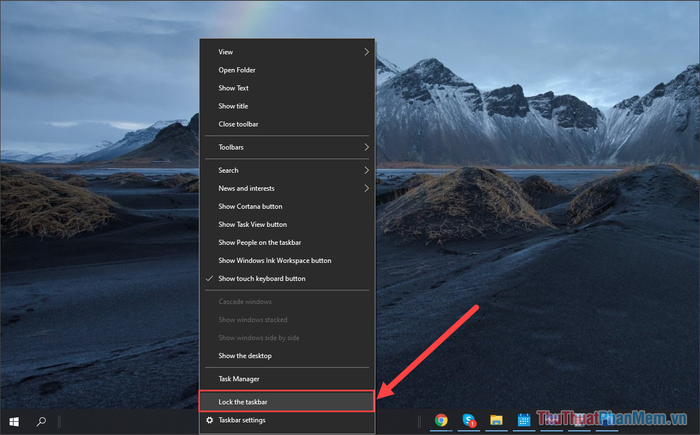Toggle Show Cortana button option
700x435 pixels.
[287, 206]
